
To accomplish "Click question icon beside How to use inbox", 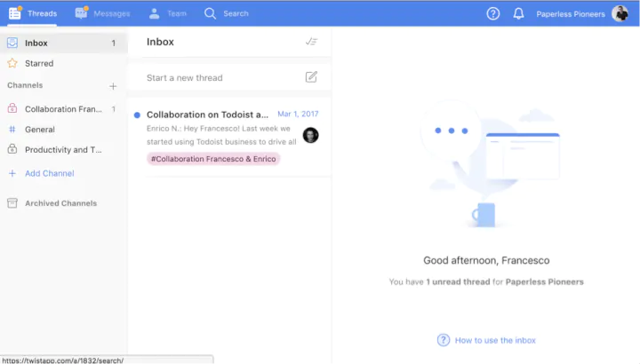I will pyautogui.click(x=444, y=340).
